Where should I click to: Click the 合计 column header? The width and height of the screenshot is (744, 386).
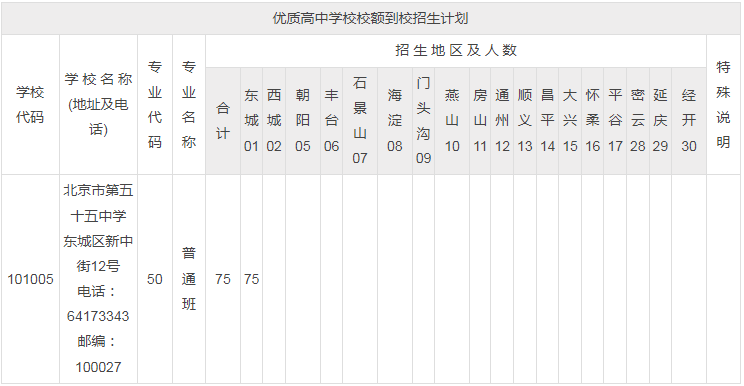(x=223, y=121)
